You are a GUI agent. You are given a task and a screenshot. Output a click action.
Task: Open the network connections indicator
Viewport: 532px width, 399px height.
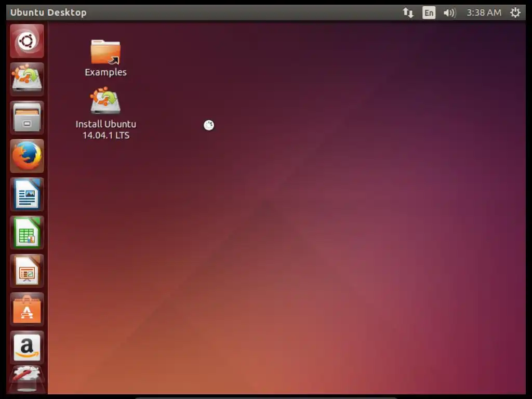(408, 13)
